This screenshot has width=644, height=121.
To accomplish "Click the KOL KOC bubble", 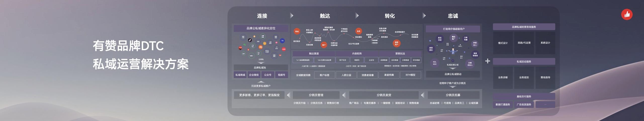I will point(435,63).
